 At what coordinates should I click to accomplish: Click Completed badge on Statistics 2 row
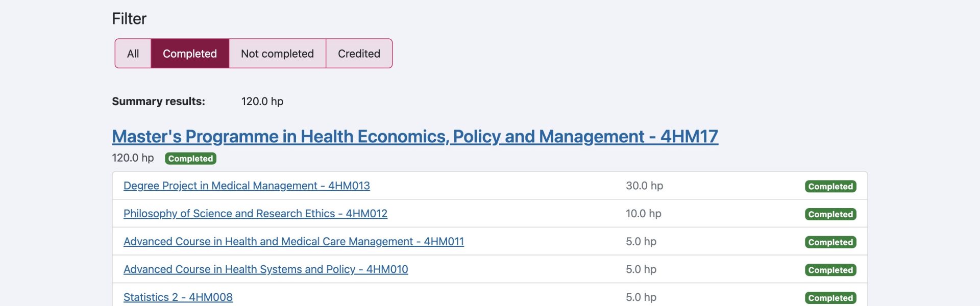[x=830, y=298]
